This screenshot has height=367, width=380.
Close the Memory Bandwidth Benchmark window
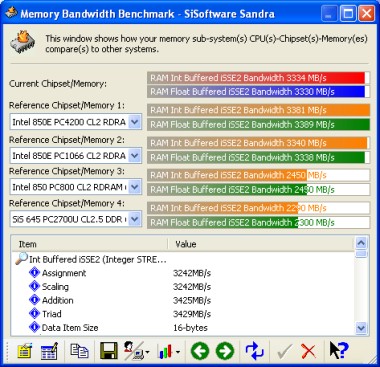(366, 14)
